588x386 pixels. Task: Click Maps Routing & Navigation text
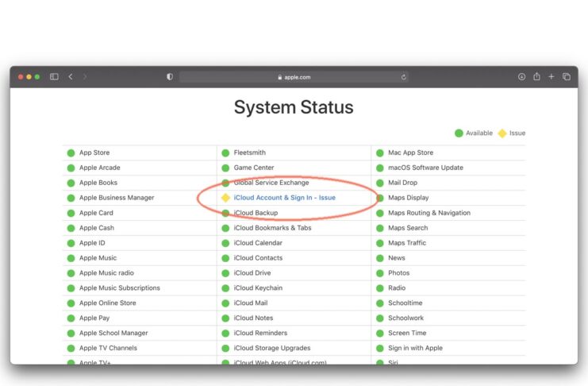click(x=429, y=213)
